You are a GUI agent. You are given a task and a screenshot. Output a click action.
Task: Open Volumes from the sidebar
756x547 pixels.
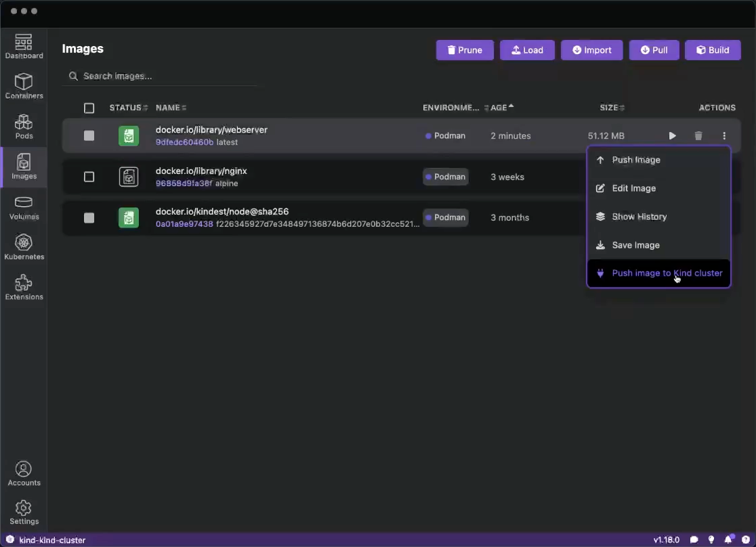tap(24, 207)
